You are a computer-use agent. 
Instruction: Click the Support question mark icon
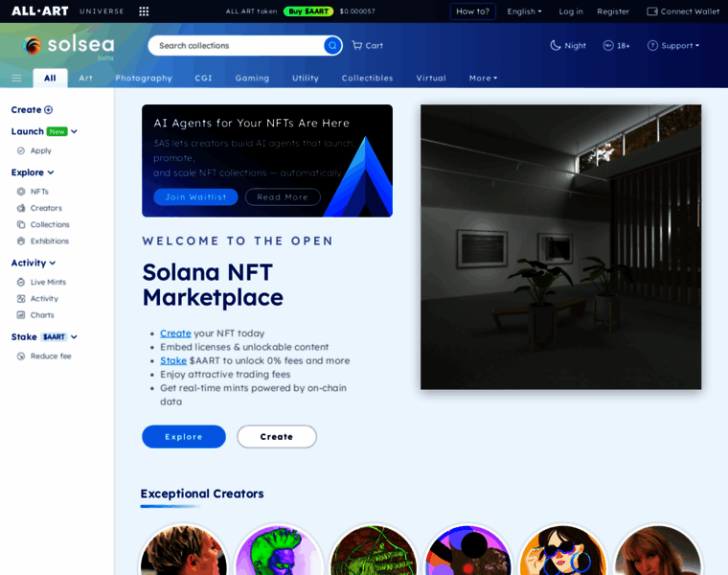coord(652,45)
